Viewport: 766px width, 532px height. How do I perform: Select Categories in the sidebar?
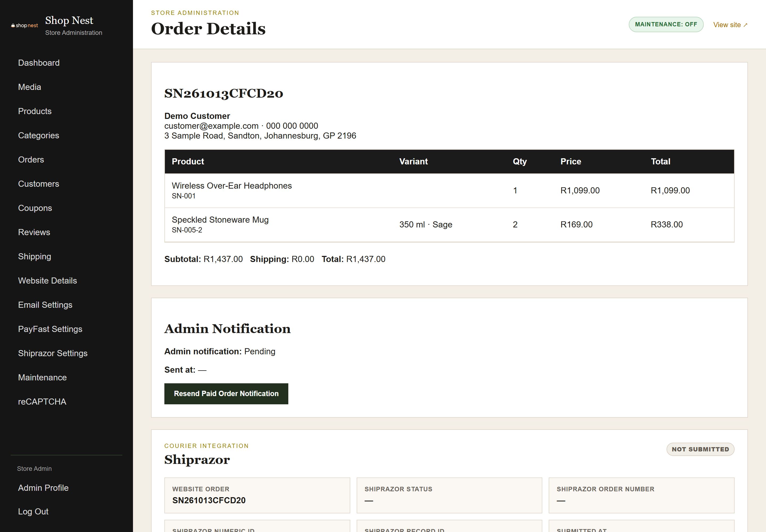pyautogui.click(x=38, y=135)
